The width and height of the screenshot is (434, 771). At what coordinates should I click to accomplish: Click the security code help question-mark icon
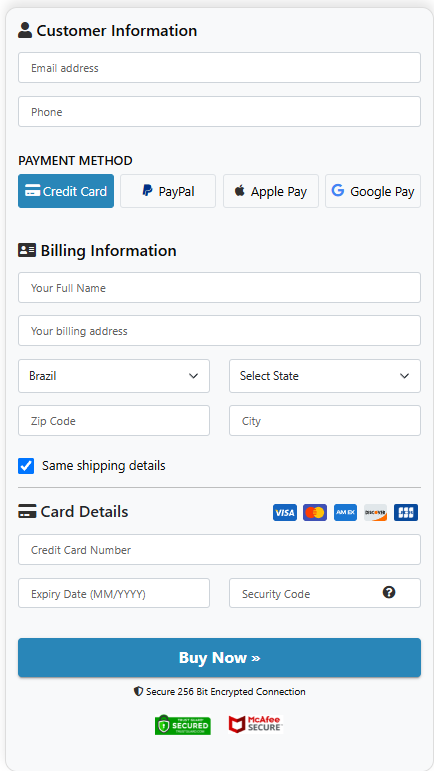pyautogui.click(x=389, y=593)
